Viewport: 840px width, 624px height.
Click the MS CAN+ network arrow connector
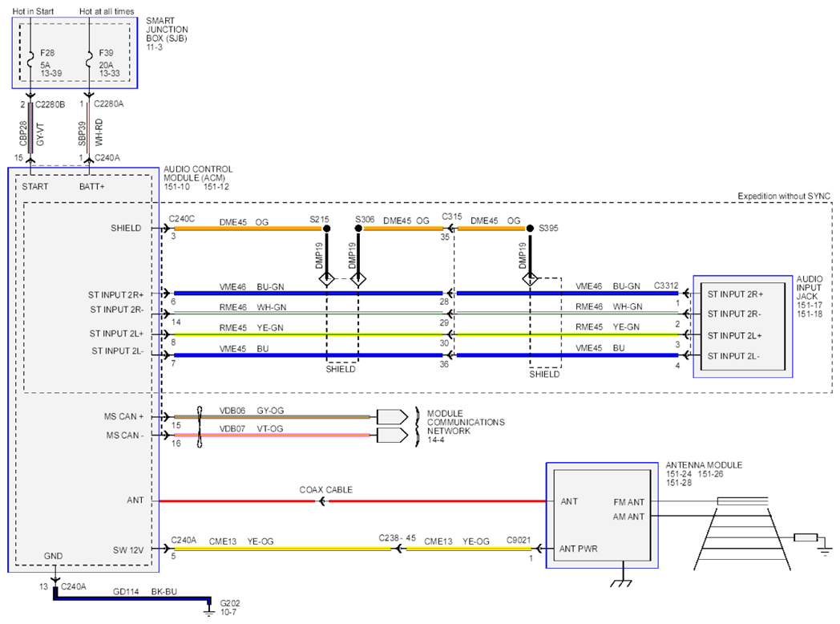392,416
